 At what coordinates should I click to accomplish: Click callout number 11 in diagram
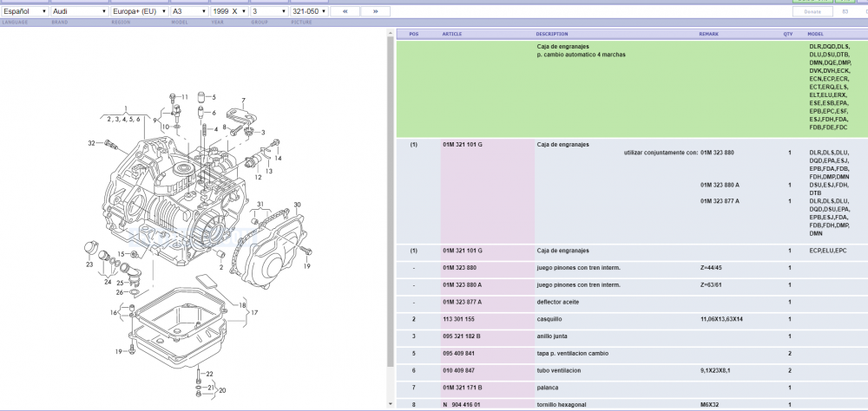click(185, 97)
